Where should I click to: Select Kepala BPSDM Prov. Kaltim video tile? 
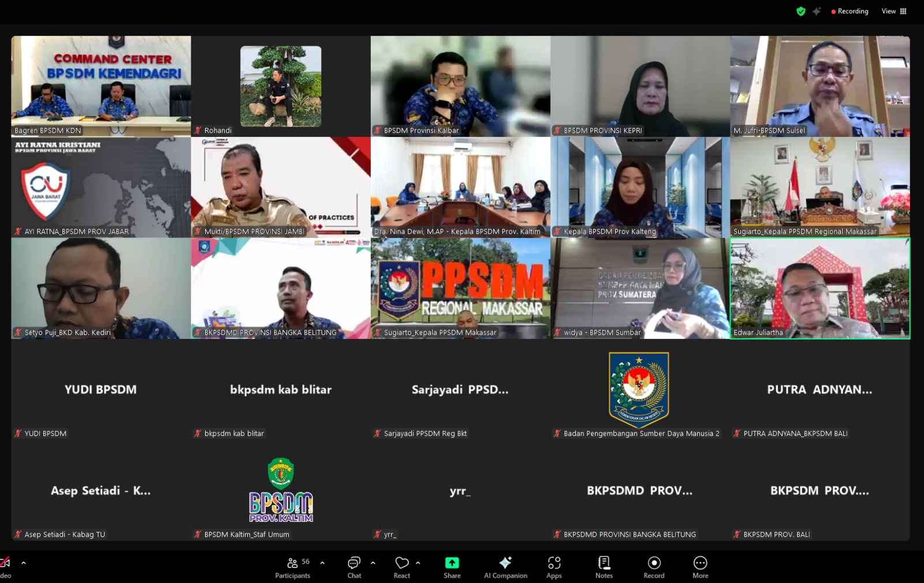coord(460,187)
